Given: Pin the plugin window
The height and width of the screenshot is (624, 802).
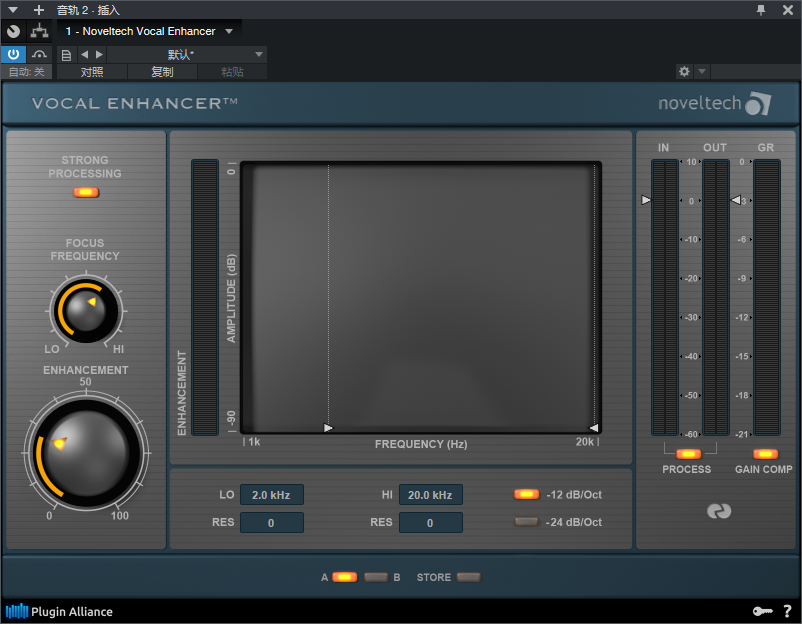Looking at the screenshot, I should pos(761,10).
